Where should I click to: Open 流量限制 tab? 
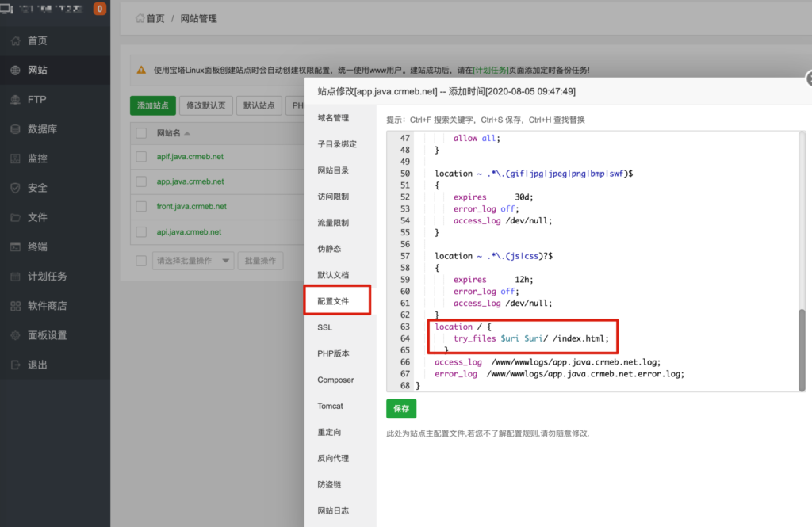(333, 223)
